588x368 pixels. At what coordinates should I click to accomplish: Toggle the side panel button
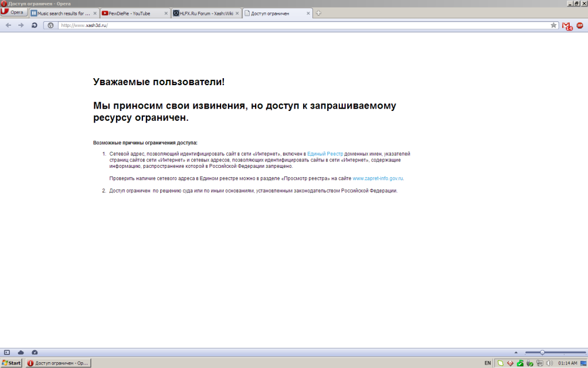click(x=7, y=352)
